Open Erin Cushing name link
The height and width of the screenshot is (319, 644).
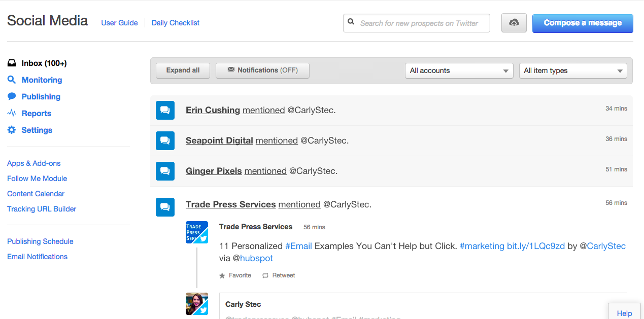click(x=213, y=110)
